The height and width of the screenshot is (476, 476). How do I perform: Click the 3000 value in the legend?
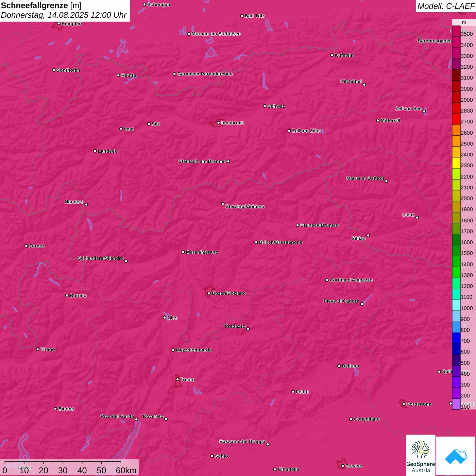point(466,89)
